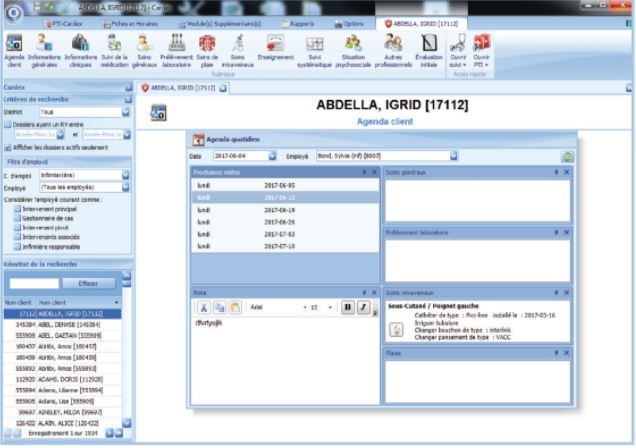The width and height of the screenshot is (636, 448).
Task: Close the Prochaines visites panel
Action: pyautogui.click(x=374, y=172)
